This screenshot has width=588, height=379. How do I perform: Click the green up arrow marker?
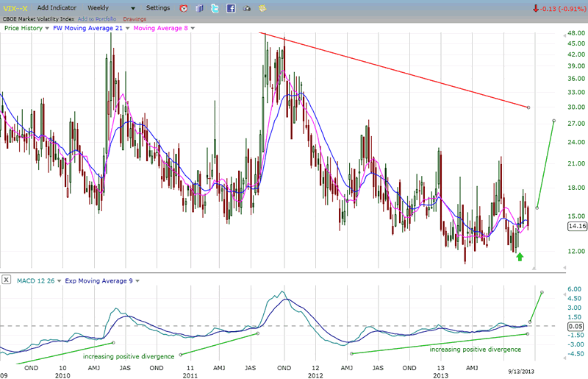520,257
